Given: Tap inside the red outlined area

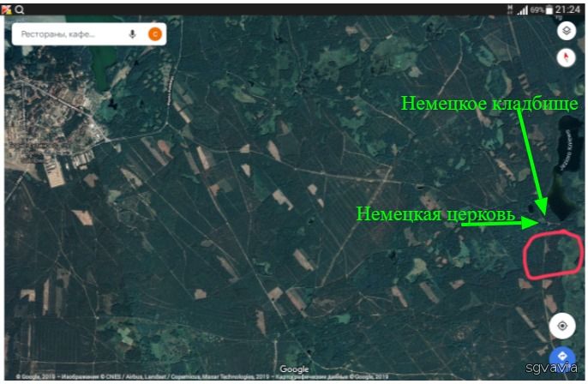Looking at the screenshot, I should coord(550,254).
